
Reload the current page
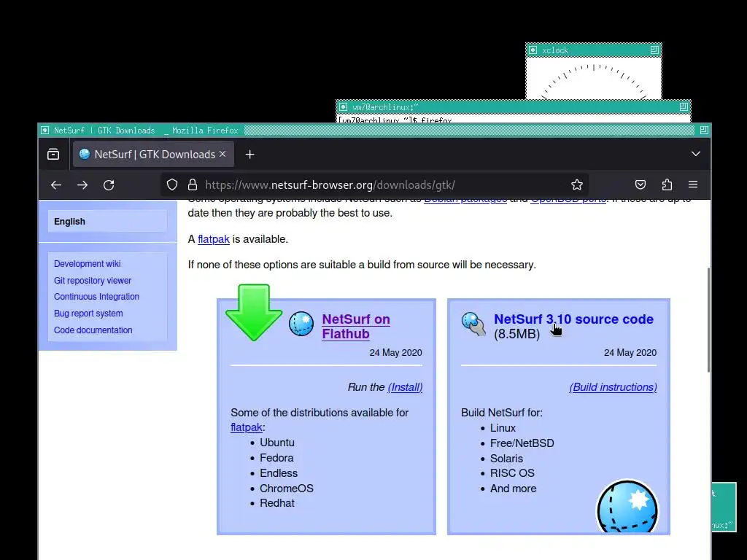click(x=109, y=184)
